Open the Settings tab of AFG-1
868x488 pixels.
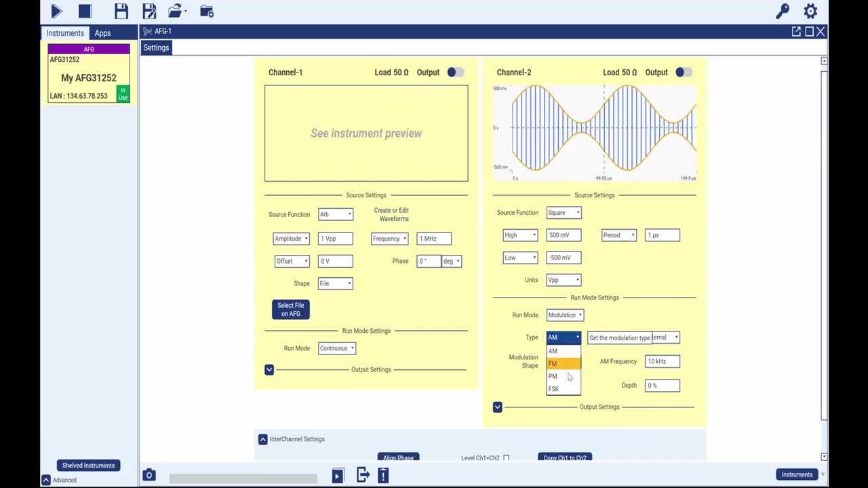156,47
